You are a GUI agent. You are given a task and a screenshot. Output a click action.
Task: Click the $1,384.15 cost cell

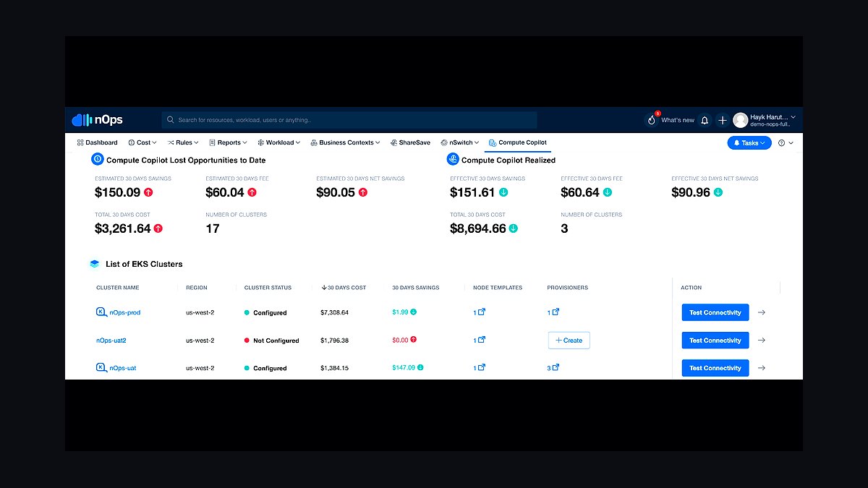pyautogui.click(x=335, y=368)
